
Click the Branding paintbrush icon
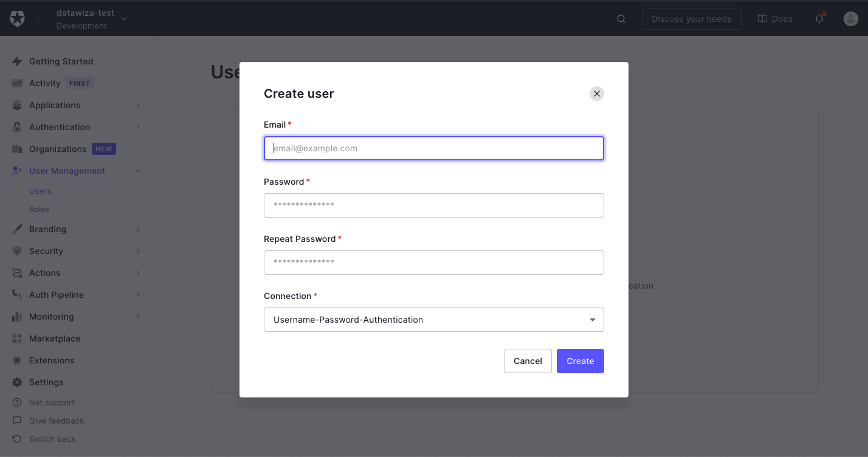click(x=17, y=229)
